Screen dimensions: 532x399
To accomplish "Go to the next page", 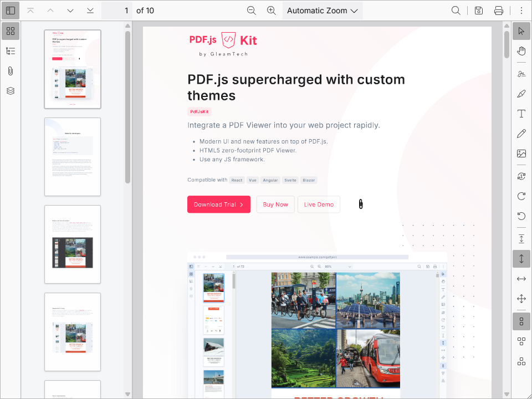I will (70, 11).
